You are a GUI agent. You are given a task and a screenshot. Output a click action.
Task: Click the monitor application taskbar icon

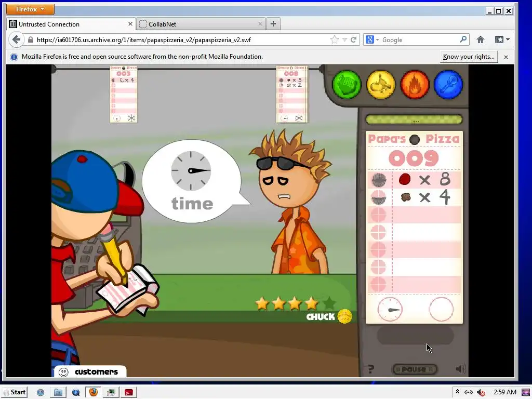click(x=111, y=393)
